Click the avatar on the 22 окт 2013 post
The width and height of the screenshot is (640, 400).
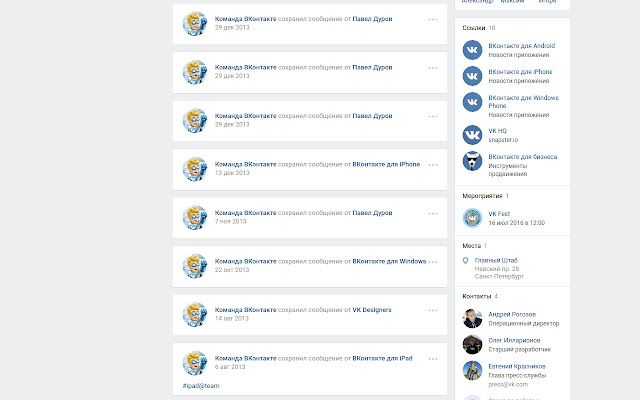pyautogui.click(x=195, y=266)
